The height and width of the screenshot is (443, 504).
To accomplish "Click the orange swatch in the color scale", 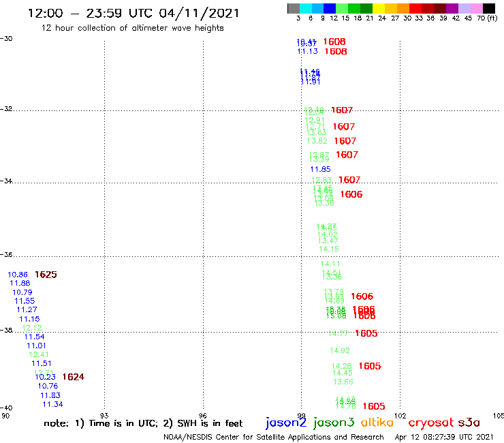I will tap(403, 8).
